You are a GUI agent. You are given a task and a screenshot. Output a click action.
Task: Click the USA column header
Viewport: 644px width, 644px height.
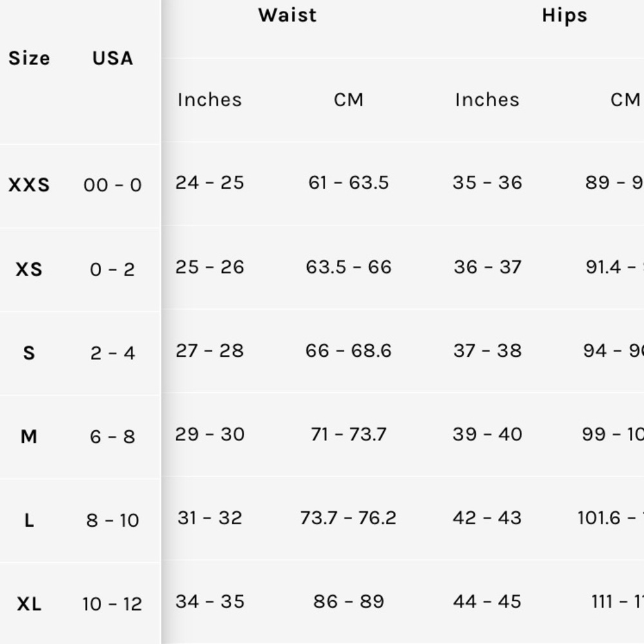[113, 59]
